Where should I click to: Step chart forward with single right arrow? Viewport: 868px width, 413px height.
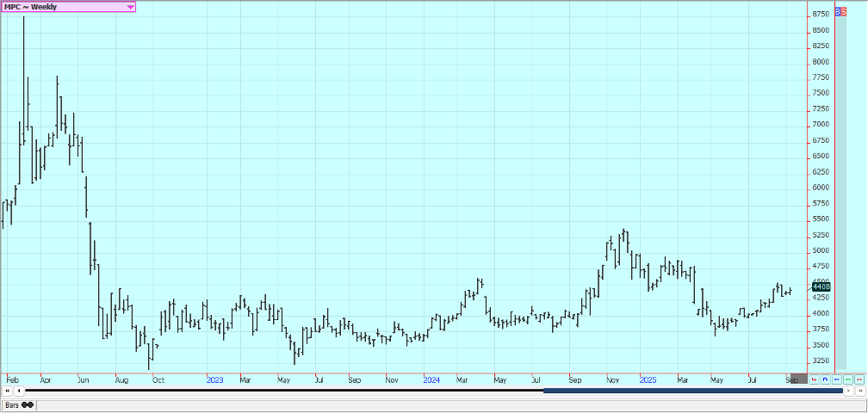(849, 391)
